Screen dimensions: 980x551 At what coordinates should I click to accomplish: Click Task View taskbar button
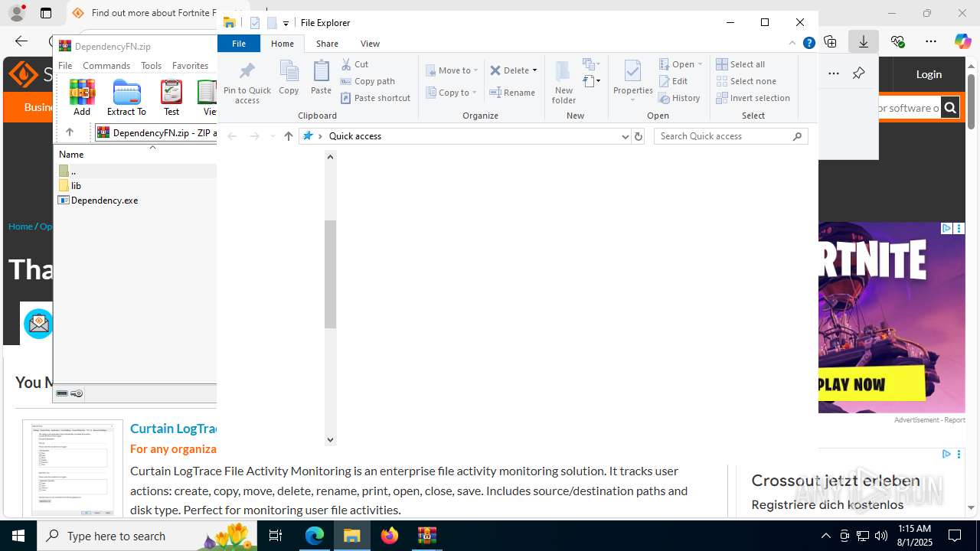[x=276, y=536]
